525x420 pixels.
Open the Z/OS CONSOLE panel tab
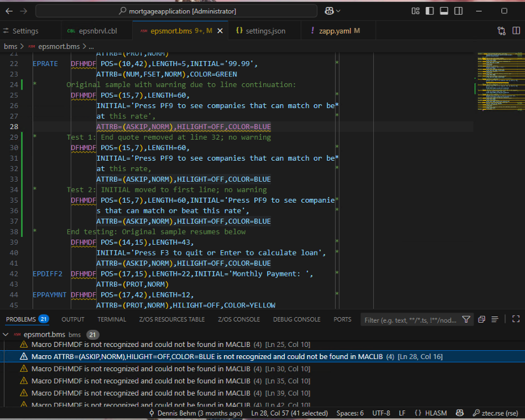click(x=238, y=320)
